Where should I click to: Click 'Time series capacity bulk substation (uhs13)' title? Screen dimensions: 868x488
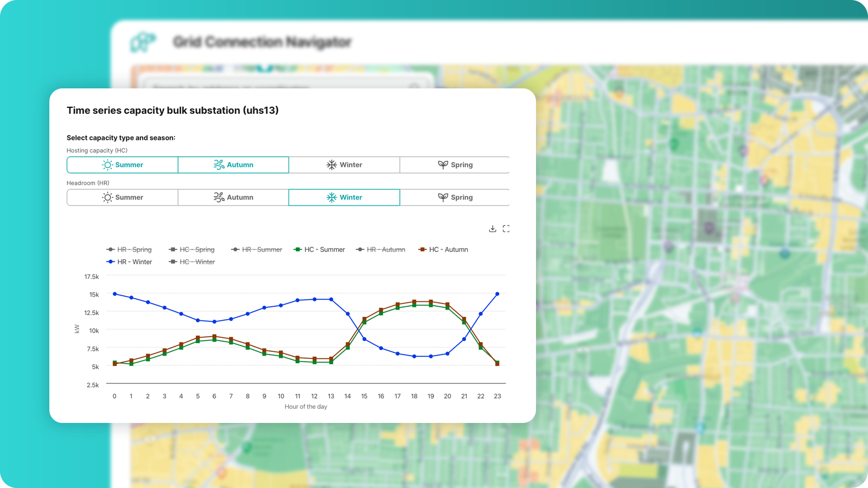173,110
